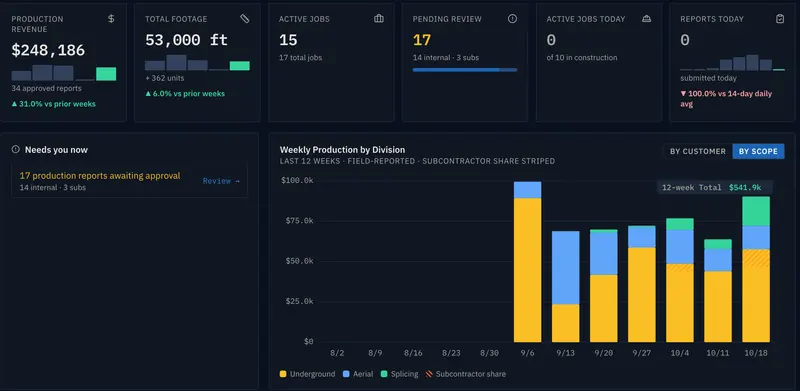The height and width of the screenshot is (391, 800).
Task: Click the 'of 10 in construction' text
Action: point(582,58)
